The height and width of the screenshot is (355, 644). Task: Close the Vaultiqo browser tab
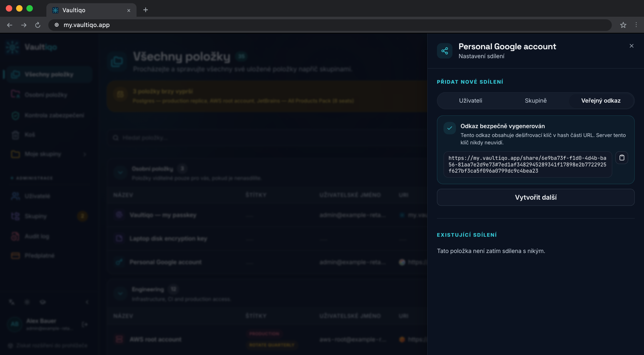point(129,10)
